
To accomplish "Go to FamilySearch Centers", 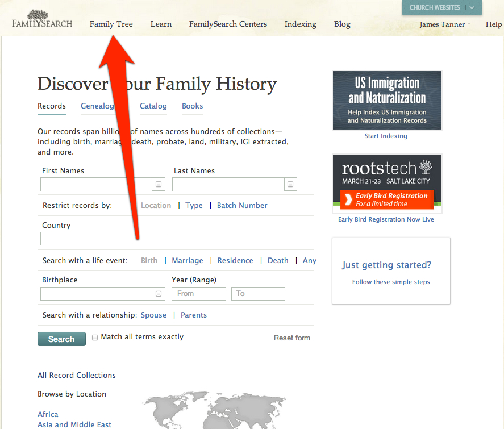I will click(x=228, y=24).
